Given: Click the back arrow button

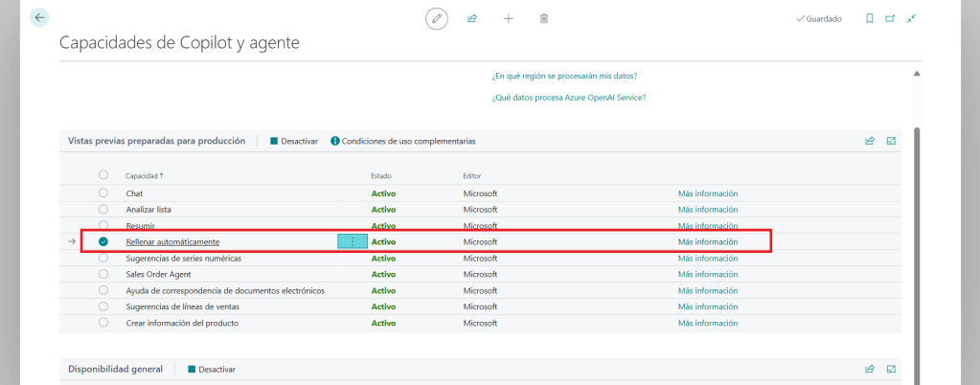Looking at the screenshot, I should pos(39,17).
